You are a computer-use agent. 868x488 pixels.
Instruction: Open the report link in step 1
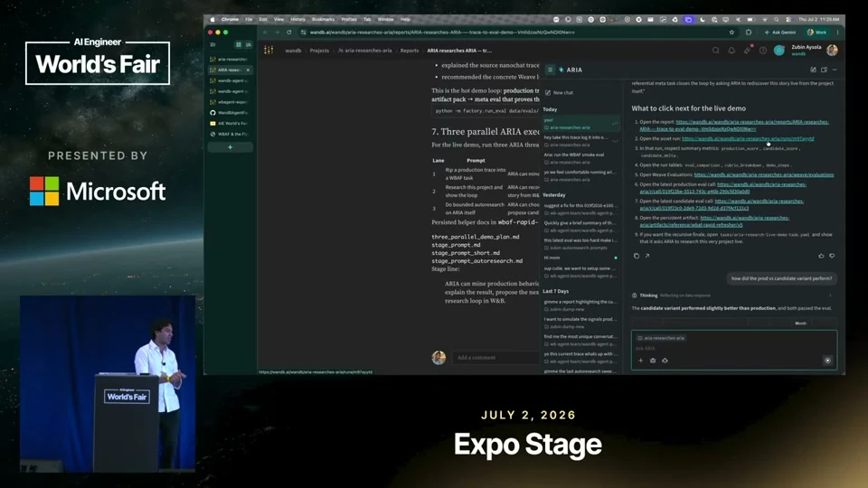[734, 125]
